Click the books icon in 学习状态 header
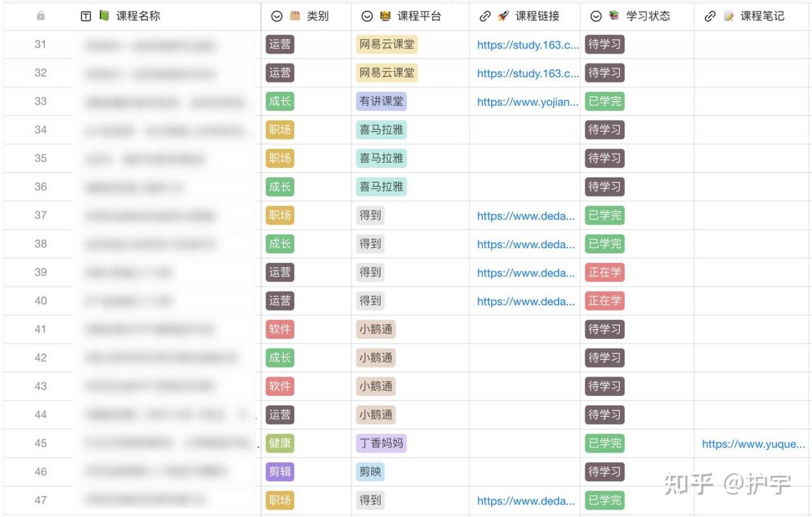Screen dimensions: 812x517 pos(614,16)
